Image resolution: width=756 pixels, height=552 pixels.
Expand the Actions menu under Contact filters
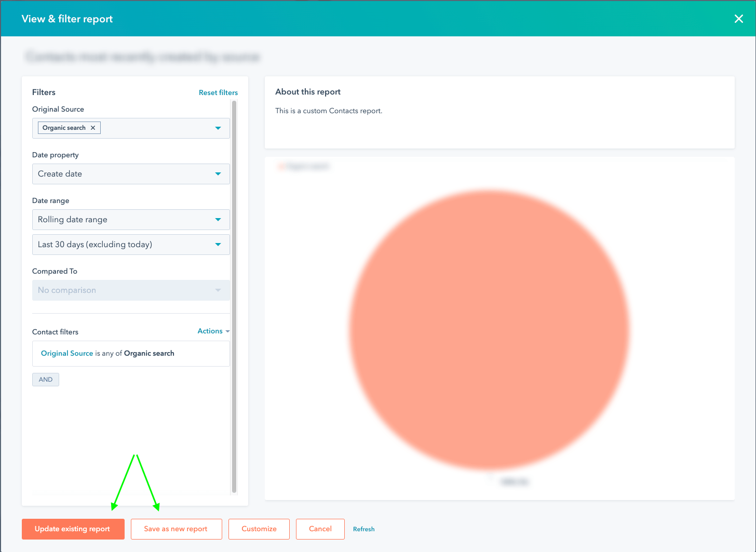[210, 331]
